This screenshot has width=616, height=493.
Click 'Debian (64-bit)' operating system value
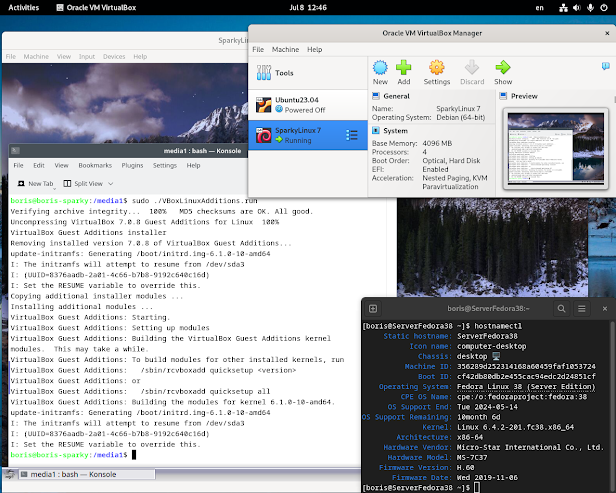tap(461, 117)
